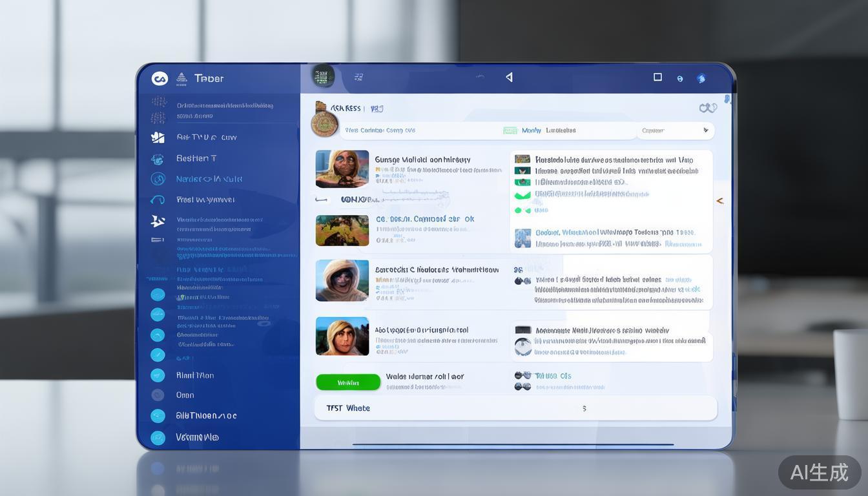868x496 pixels.
Task: Open the blue globe icon at top right
Action: click(701, 79)
